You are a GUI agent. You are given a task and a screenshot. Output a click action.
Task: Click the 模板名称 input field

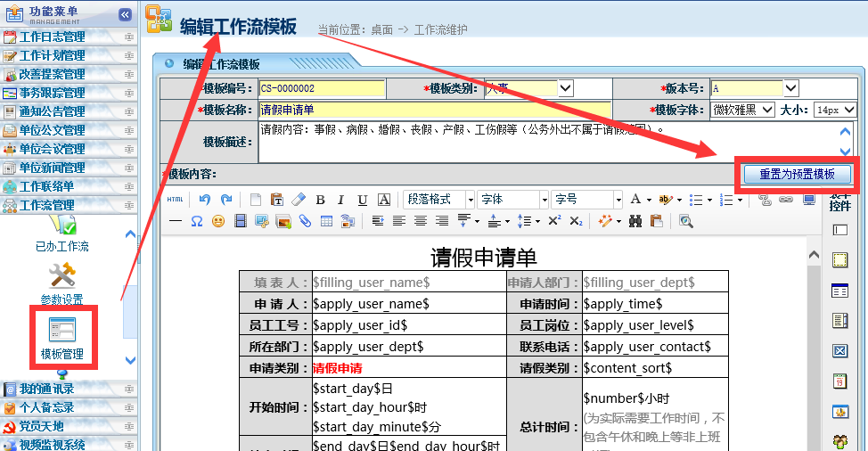[x=435, y=110]
